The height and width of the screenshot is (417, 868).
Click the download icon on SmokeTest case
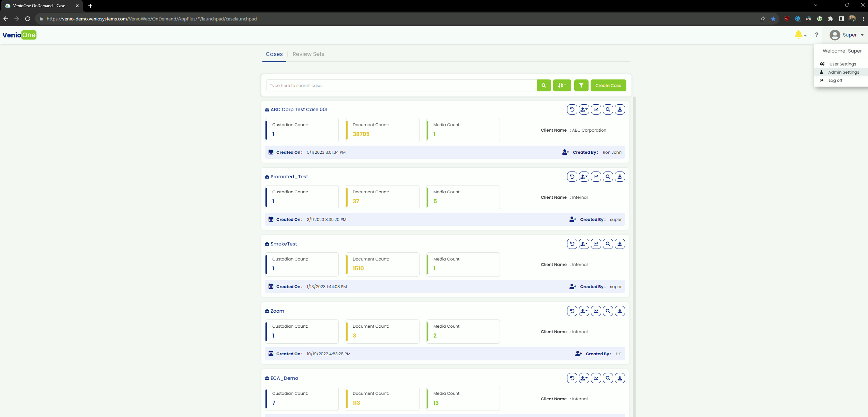(620, 244)
